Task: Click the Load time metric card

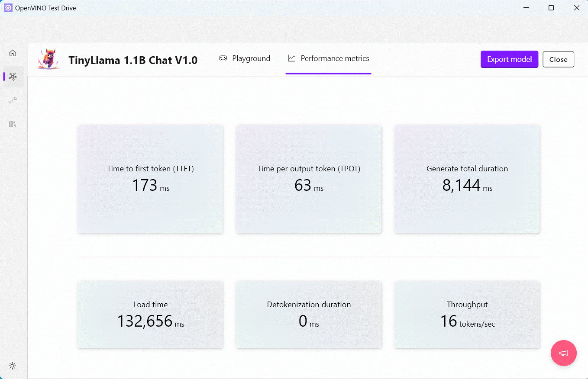Action: click(150, 315)
